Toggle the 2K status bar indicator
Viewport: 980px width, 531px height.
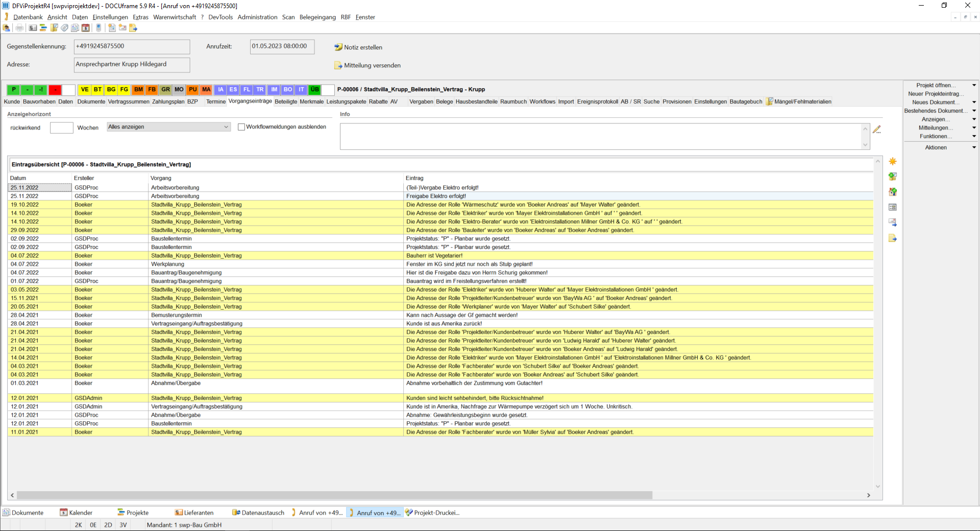79,525
